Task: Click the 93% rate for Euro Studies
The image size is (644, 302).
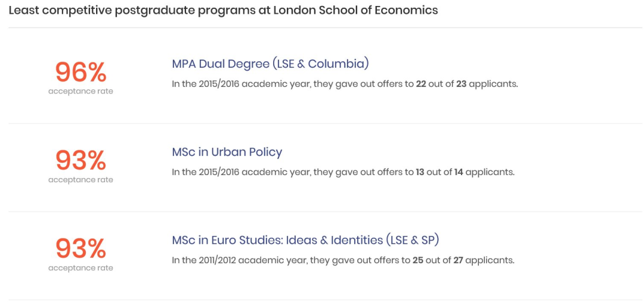Action: [x=80, y=248]
